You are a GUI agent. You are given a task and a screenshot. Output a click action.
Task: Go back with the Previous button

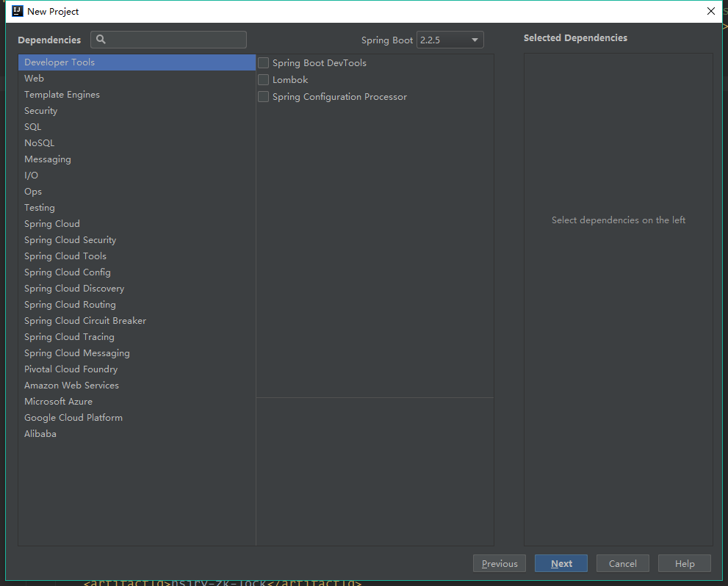pos(500,563)
